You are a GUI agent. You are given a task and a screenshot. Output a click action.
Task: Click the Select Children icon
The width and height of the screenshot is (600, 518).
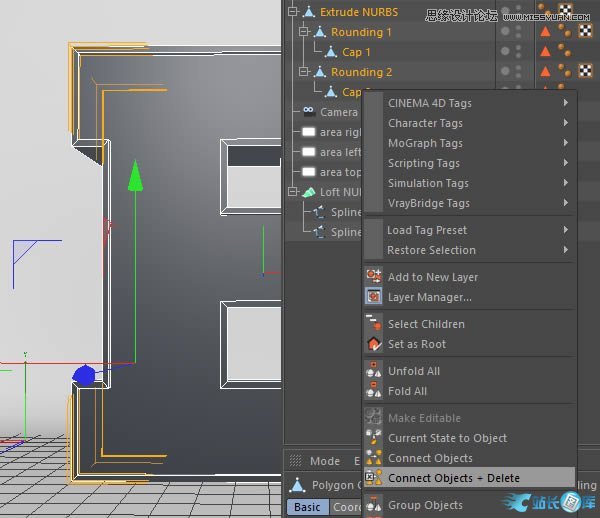(374, 323)
